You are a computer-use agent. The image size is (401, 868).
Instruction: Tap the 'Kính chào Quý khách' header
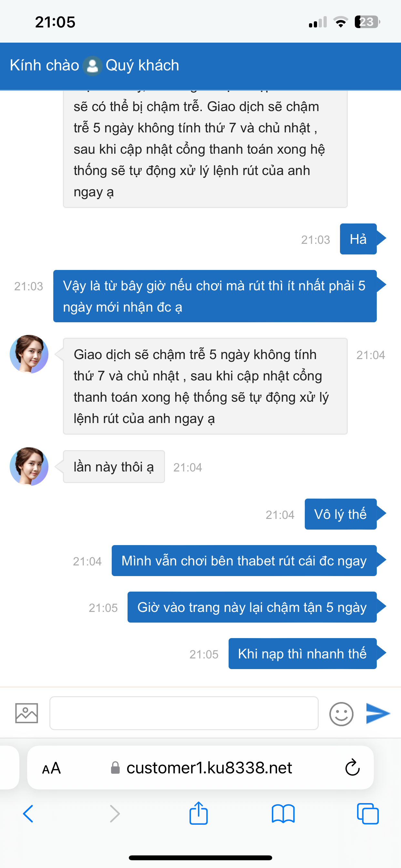coord(94,65)
